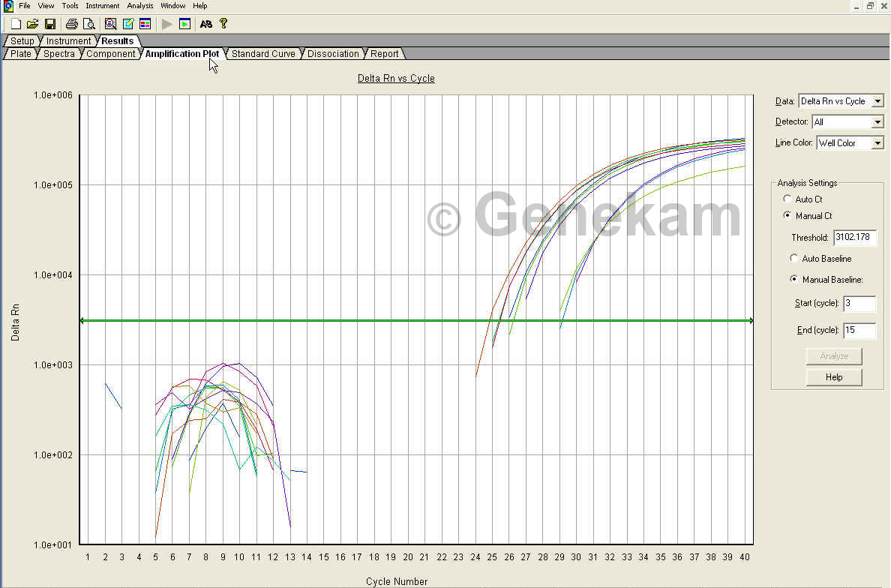The width and height of the screenshot is (891, 588).
Task: Select the green threshold line on the plot
Action: 416,321
